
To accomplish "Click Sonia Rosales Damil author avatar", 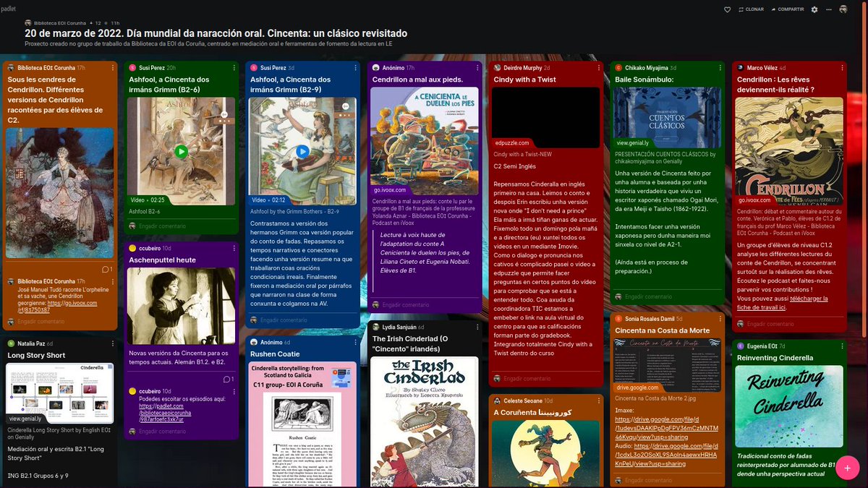I will (618, 318).
